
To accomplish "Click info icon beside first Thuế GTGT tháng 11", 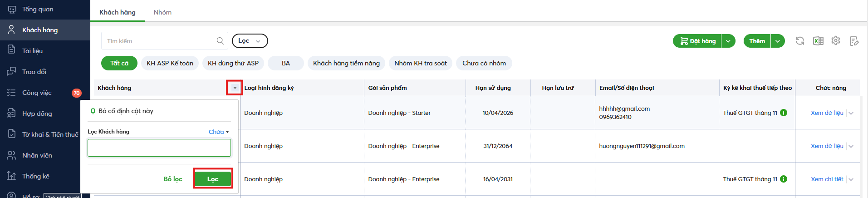I will 784,113.
